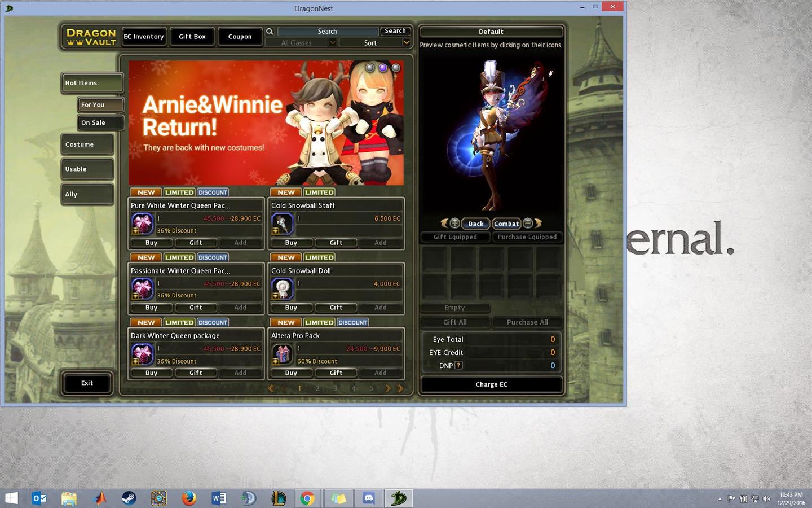Buy Pure White Winter Queen package

(x=151, y=243)
